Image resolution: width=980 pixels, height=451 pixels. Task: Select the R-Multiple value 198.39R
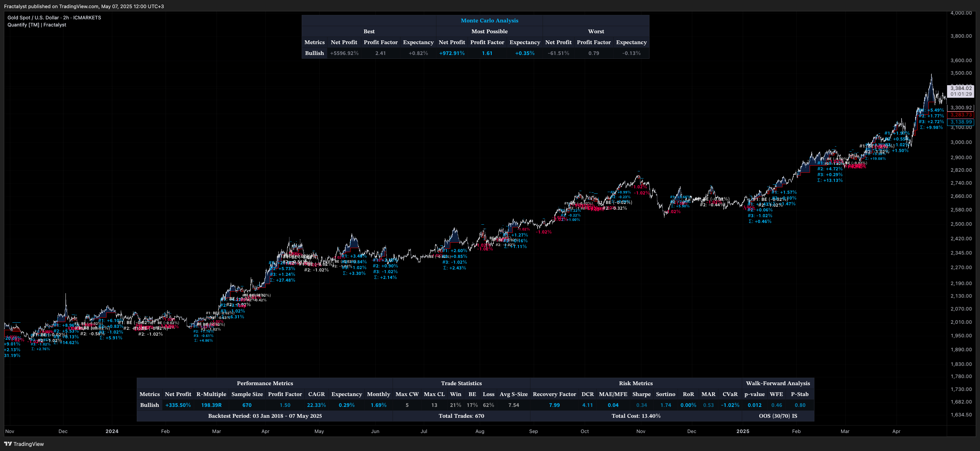(211, 405)
